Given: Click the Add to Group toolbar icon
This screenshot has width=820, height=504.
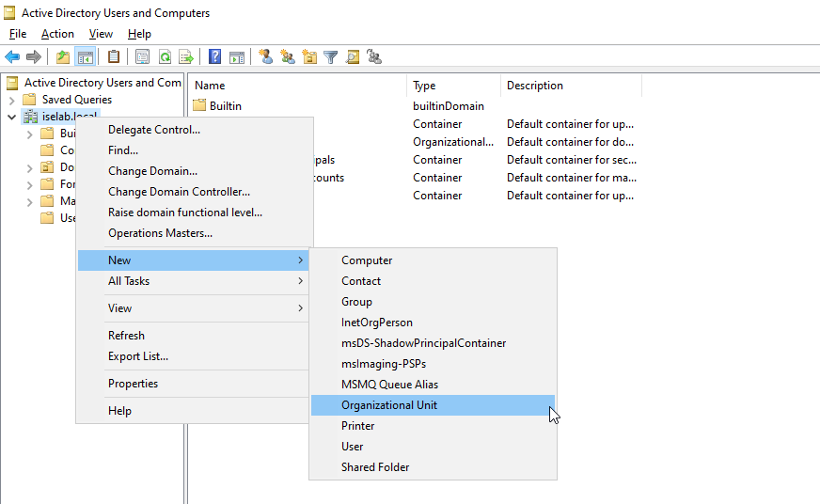Looking at the screenshot, I should 374,56.
